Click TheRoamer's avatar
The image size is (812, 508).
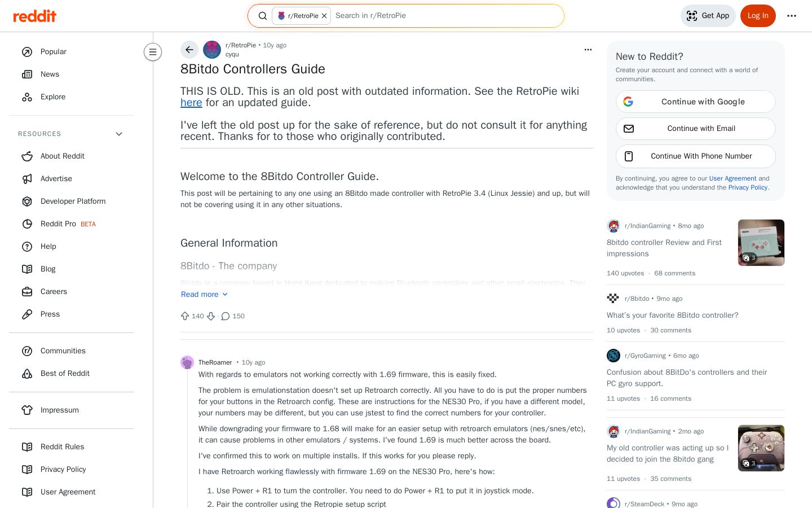pyautogui.click(x=187, y=362)
